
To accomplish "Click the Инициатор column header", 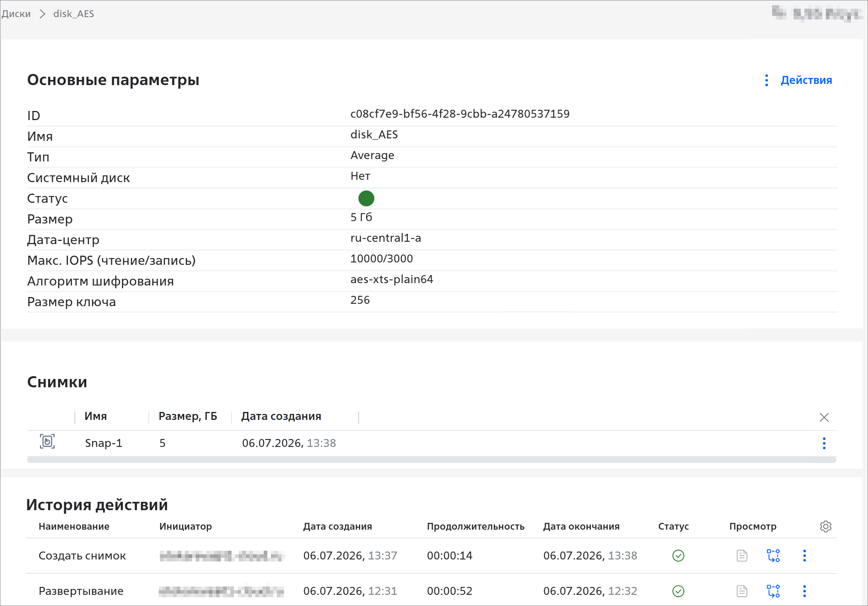I will (185, 526).
